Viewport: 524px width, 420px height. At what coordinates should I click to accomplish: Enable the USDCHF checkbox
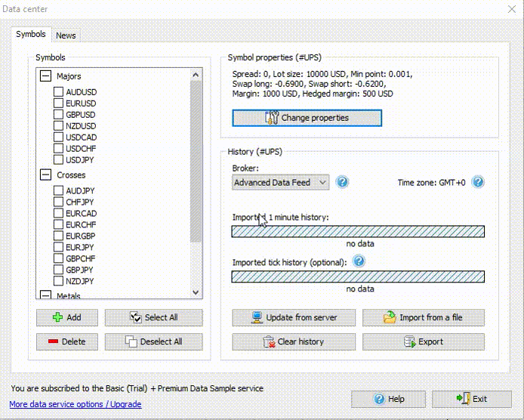point(58,148)
